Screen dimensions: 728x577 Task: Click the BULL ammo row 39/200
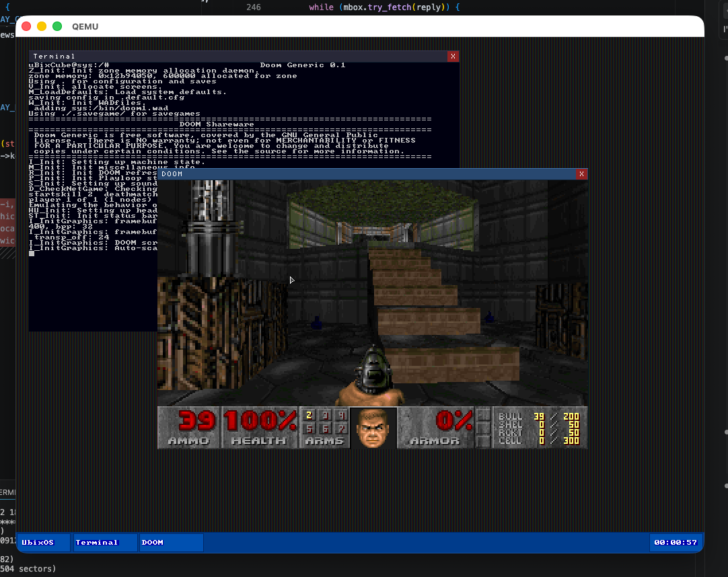pos(538,416)
